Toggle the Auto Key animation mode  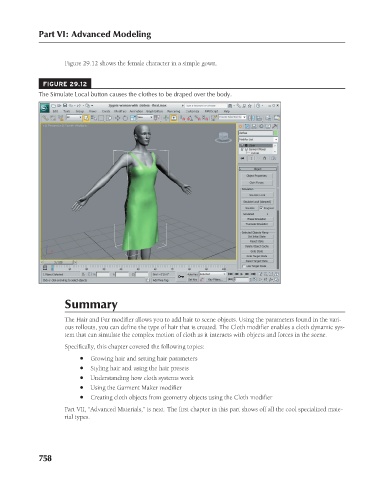tap(193, 274)
